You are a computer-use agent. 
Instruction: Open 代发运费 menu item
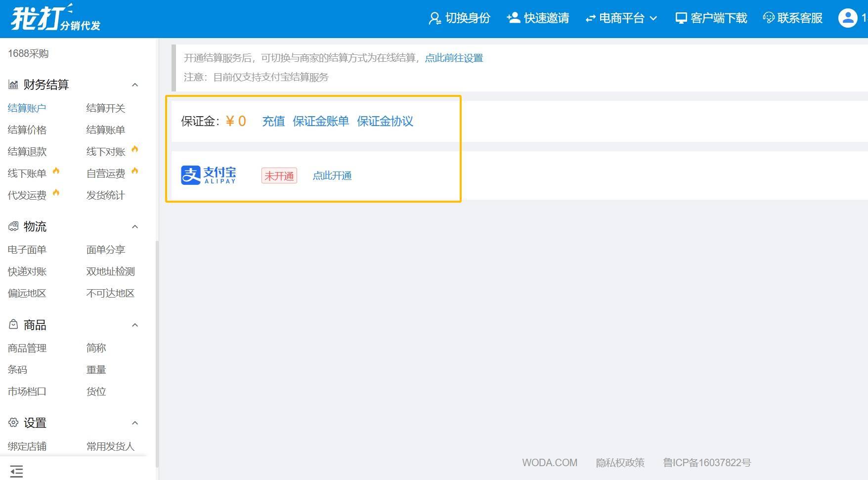27,195
